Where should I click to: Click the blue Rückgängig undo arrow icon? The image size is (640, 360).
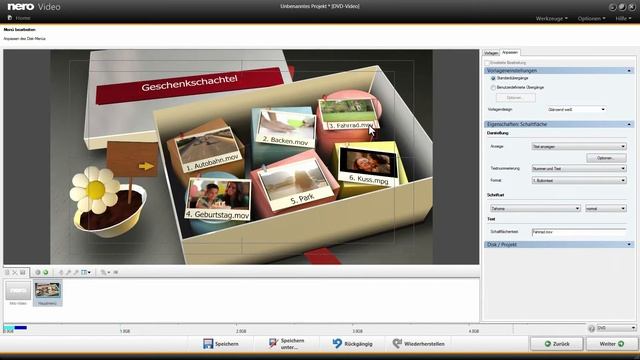337,344
